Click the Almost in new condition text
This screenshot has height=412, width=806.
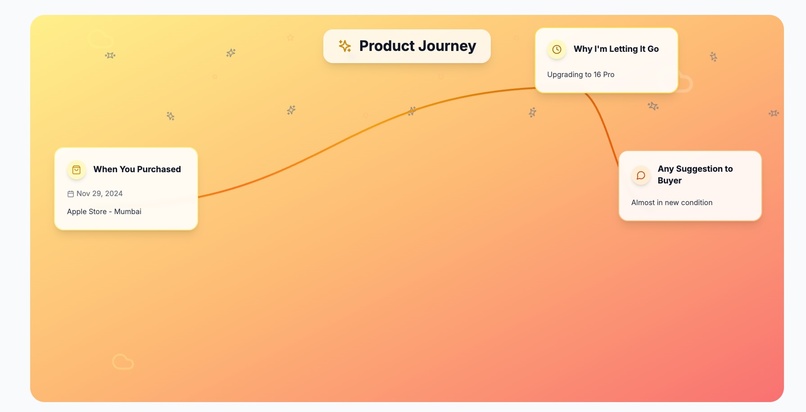coord(671,203)
